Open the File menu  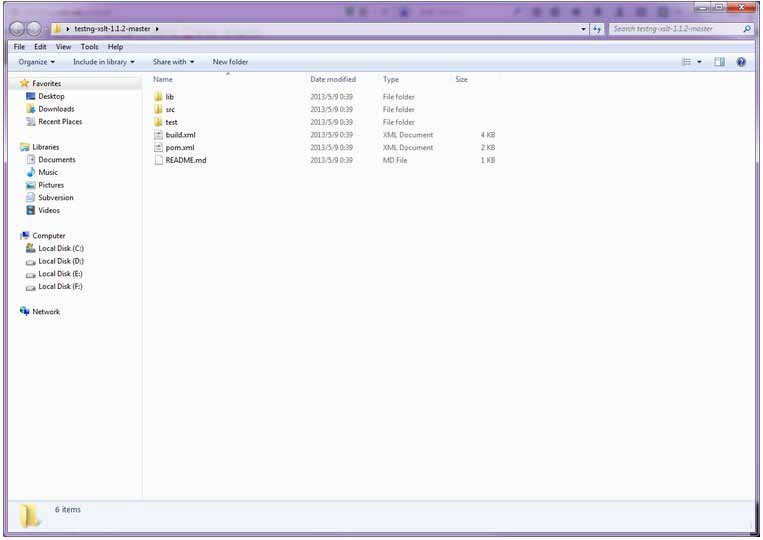coord(19,47)
